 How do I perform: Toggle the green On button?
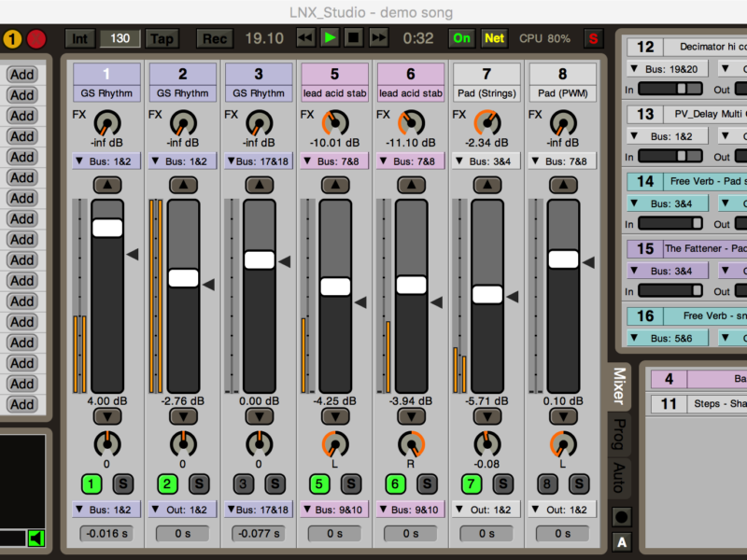tap(461, 38)
